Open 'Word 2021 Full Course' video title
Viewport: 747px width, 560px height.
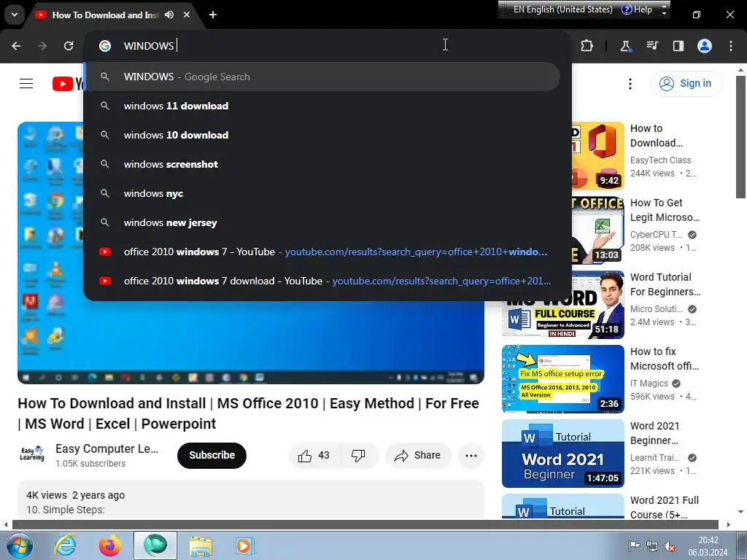pos(665,507)
